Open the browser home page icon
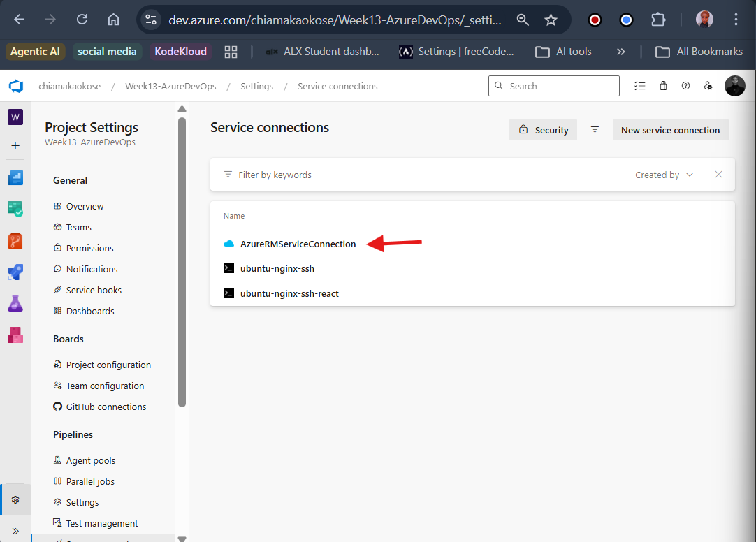The height and width of the screenshot is (542, 756). click(x=113, y=20)
